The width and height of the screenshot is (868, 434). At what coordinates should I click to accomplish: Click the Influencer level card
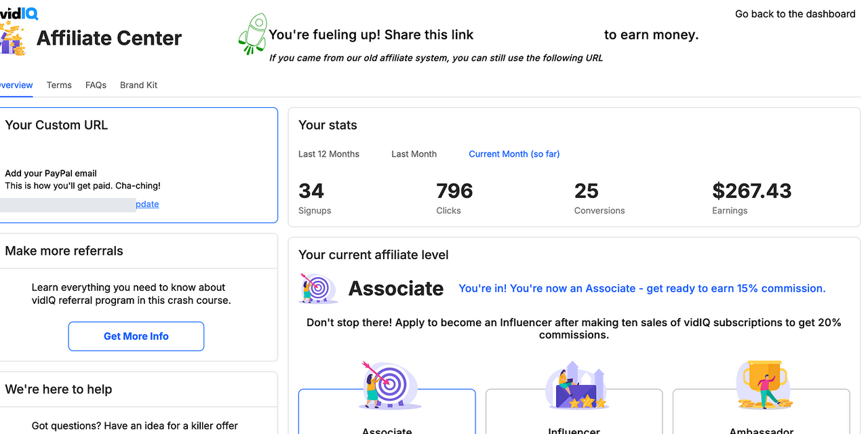click(x=574, y=412)
